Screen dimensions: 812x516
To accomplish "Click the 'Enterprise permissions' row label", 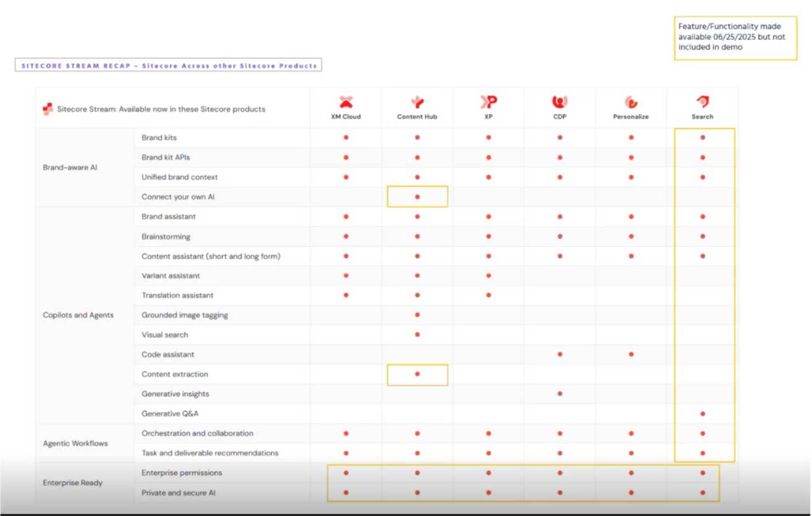I will click(x=181, y=473).
